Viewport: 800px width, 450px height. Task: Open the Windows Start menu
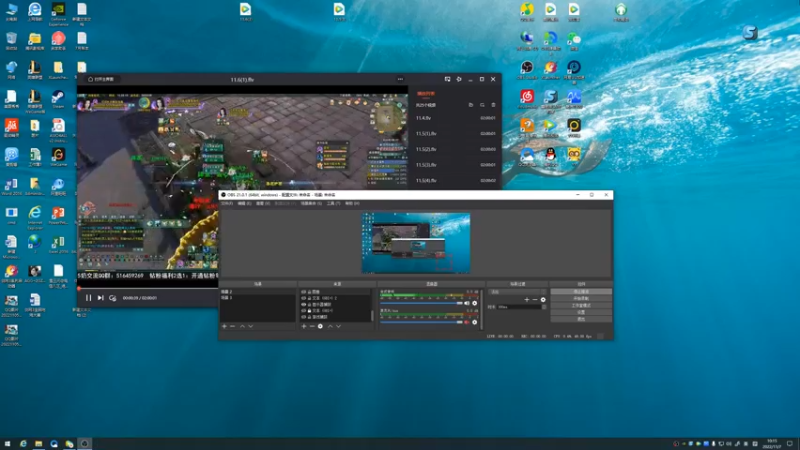click(x=7, y=444)
